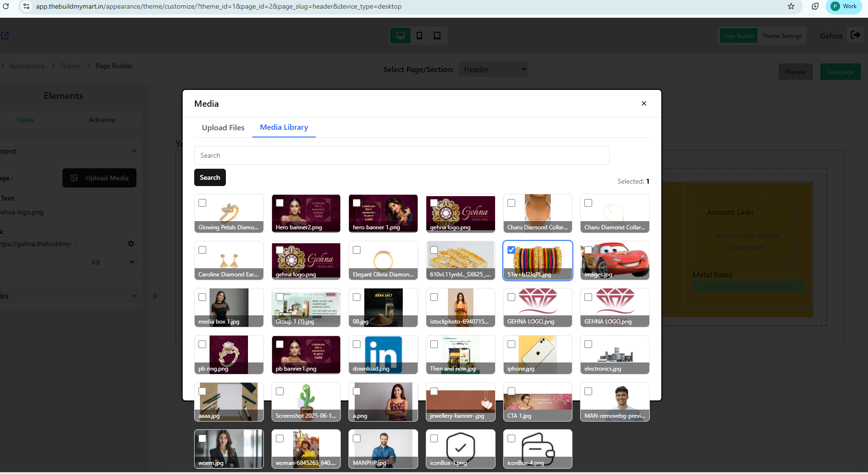Click the Upload Media button

(99, 178)
